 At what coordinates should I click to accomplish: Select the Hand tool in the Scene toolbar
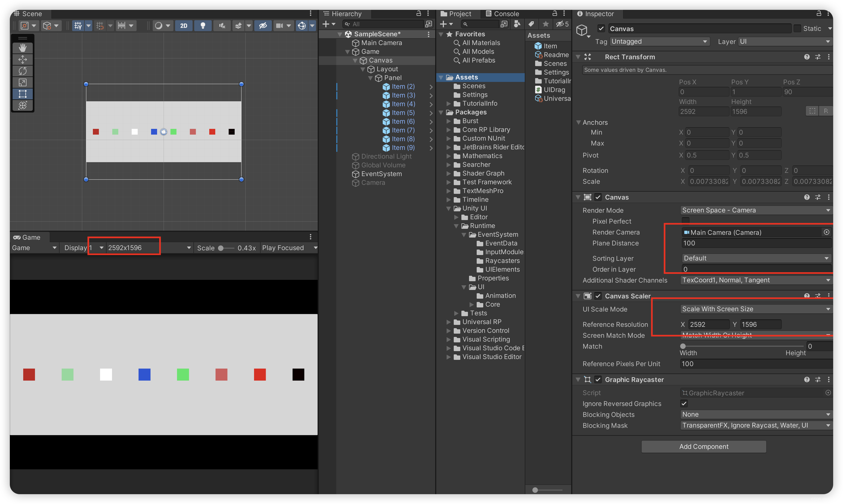point(22,48)
